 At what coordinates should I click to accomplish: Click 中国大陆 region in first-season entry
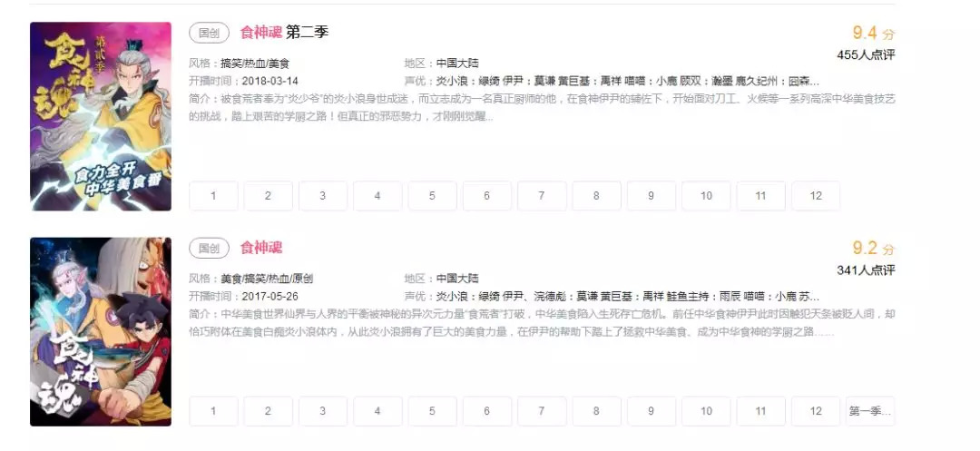[x=457, y=279]
